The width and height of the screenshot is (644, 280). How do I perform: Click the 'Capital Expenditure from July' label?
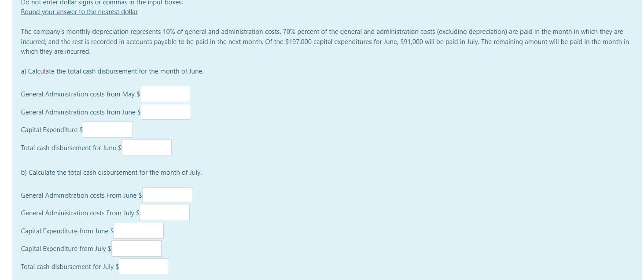click(63, 248)
